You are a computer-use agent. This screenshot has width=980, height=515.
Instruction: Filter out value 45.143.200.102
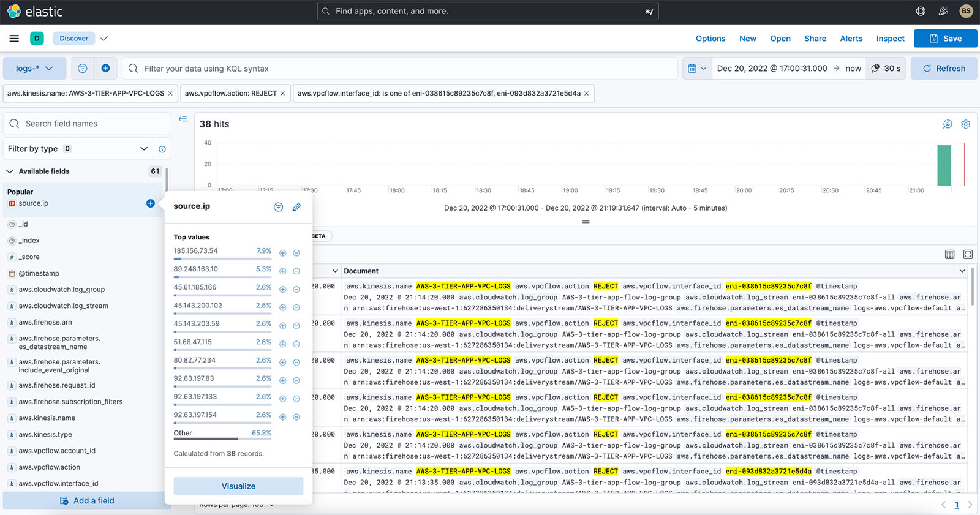(x=296, y=307)
